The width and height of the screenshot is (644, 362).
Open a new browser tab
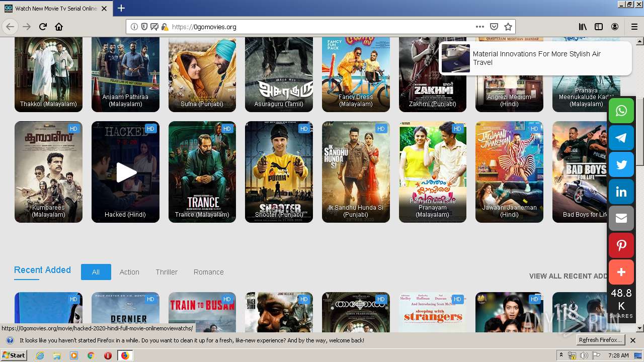tap(121, 8)
